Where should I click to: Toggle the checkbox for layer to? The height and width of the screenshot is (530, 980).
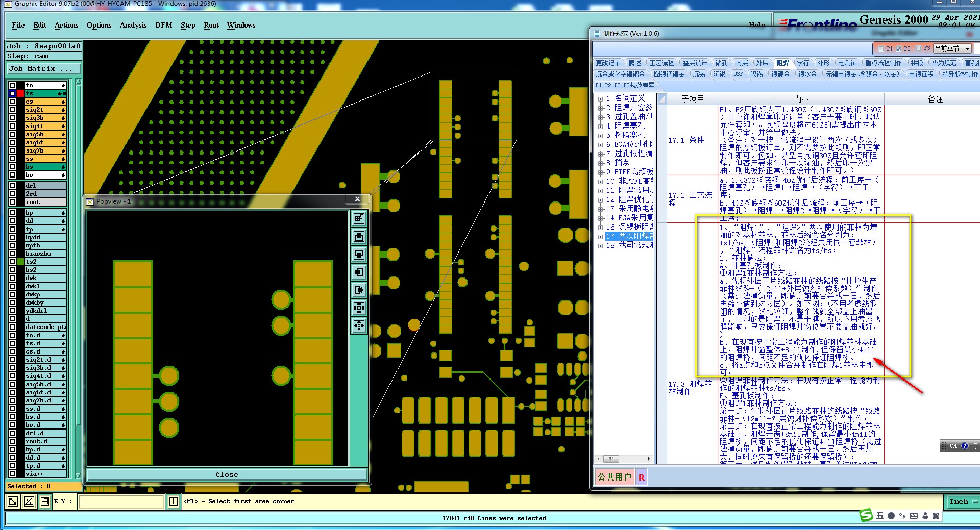point(12,85)
